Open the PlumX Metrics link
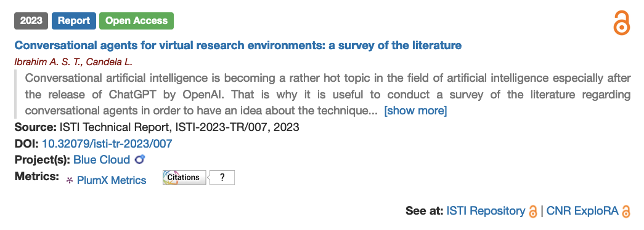Image resolution: width=644 pixels, height=230 pixels. pyautogui.click(x=112, y=180)
